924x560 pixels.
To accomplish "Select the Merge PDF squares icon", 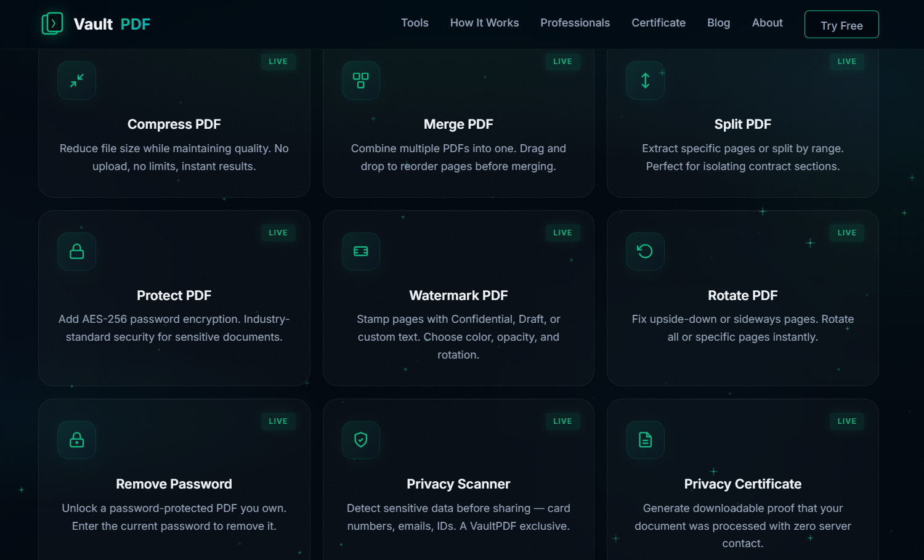I will pos(361,80).
